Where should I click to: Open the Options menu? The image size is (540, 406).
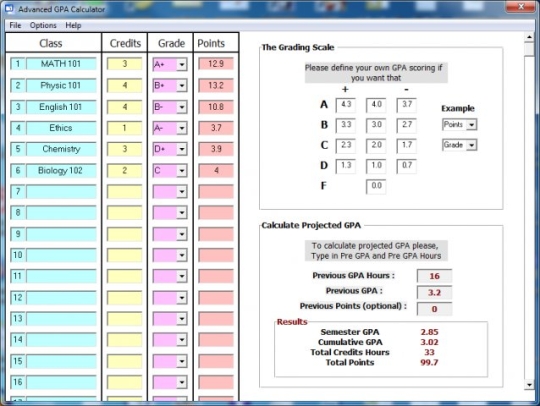(x=43, y=25)
